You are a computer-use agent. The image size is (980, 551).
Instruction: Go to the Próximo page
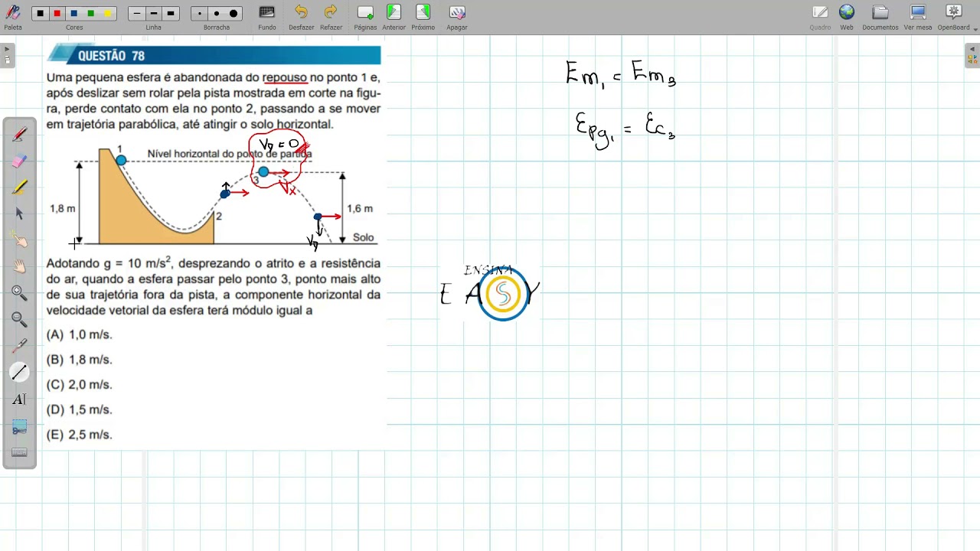coord(423,17)
